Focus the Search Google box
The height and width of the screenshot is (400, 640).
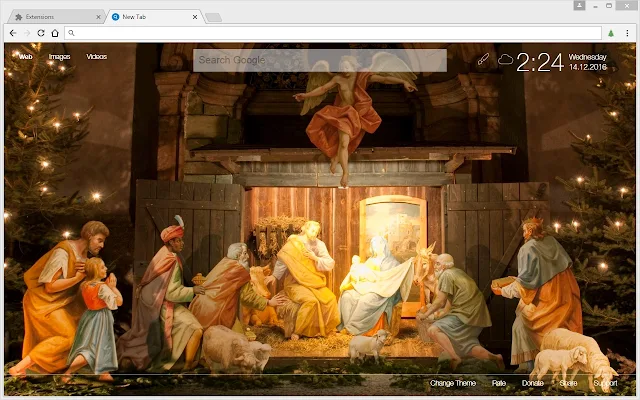320,60
